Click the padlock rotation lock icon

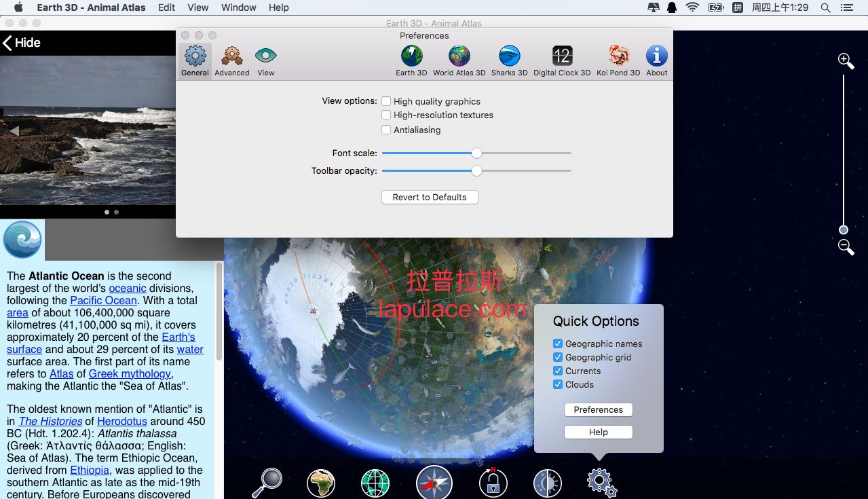[x=493, y=483]
